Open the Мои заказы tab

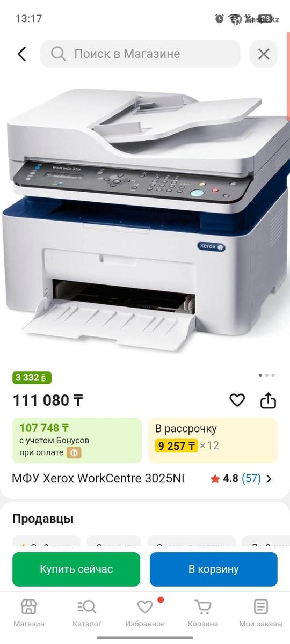(x=261, y=613)
